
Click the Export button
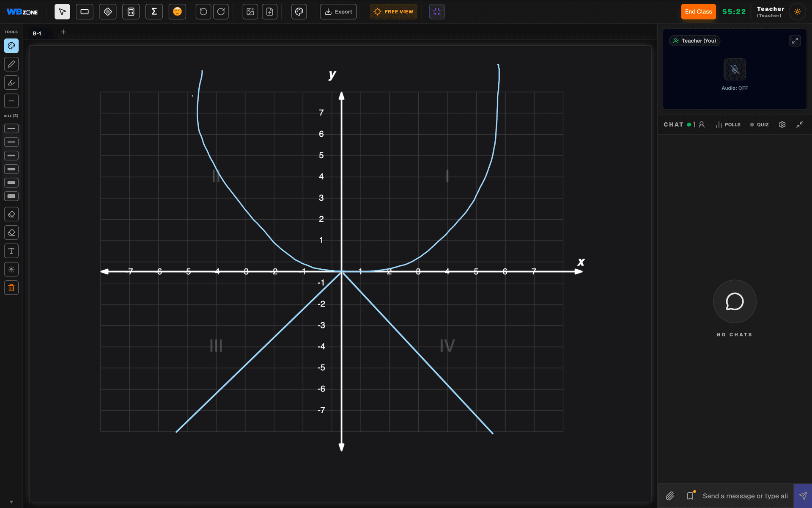click(338, 11)
